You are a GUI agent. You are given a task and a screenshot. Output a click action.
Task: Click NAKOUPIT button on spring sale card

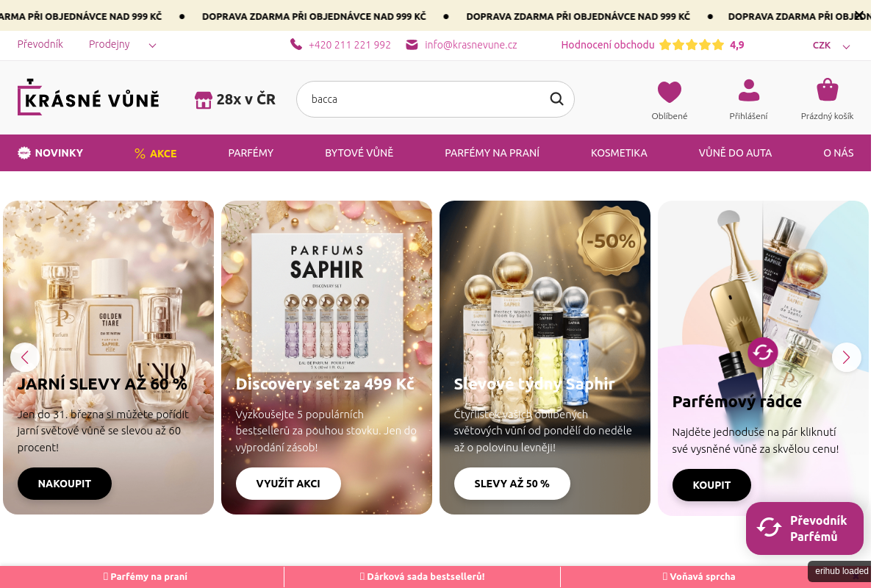(65, 484)
